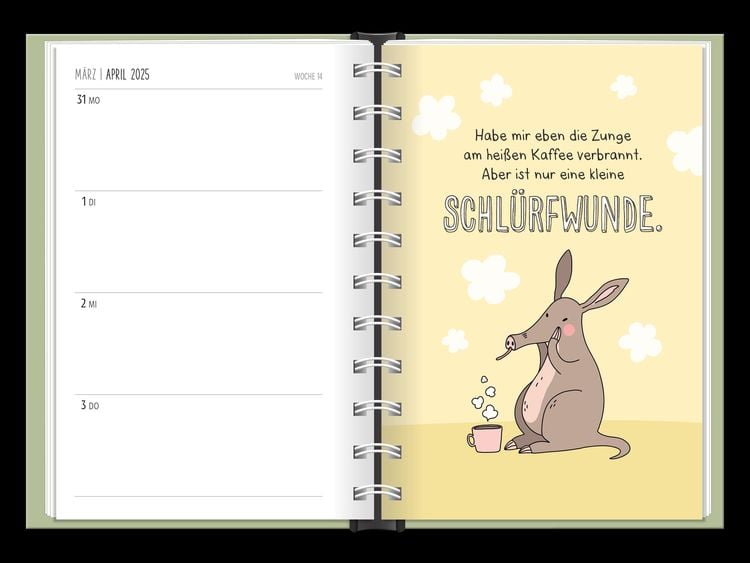
Task: Click the line "Aber ist nur eine kleine"
Action: (x=552, y=174)
